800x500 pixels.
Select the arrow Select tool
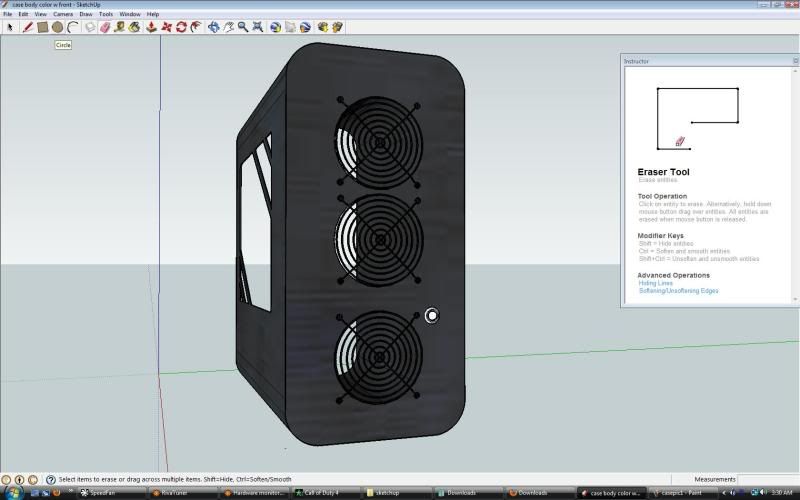(x=10, y=27)
